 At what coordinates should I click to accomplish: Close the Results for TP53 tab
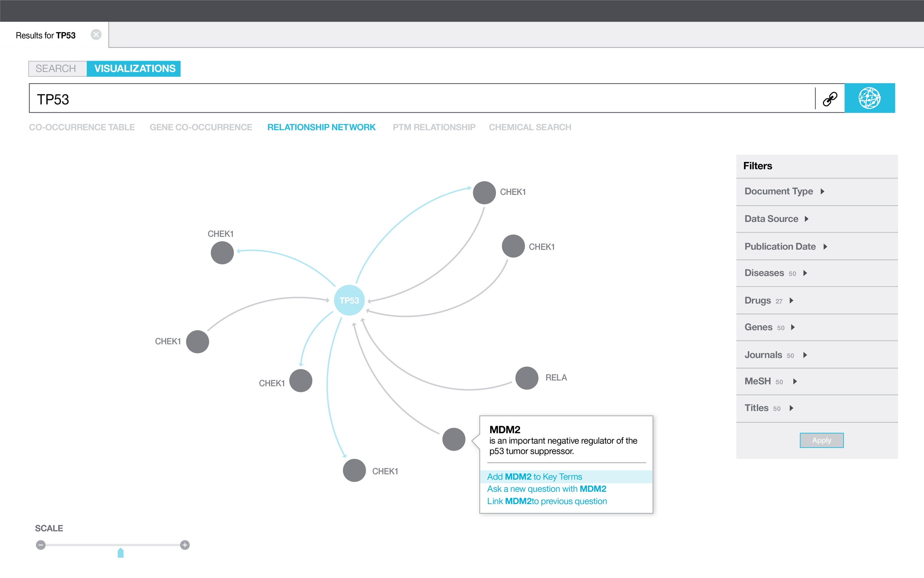coord(96,35)
